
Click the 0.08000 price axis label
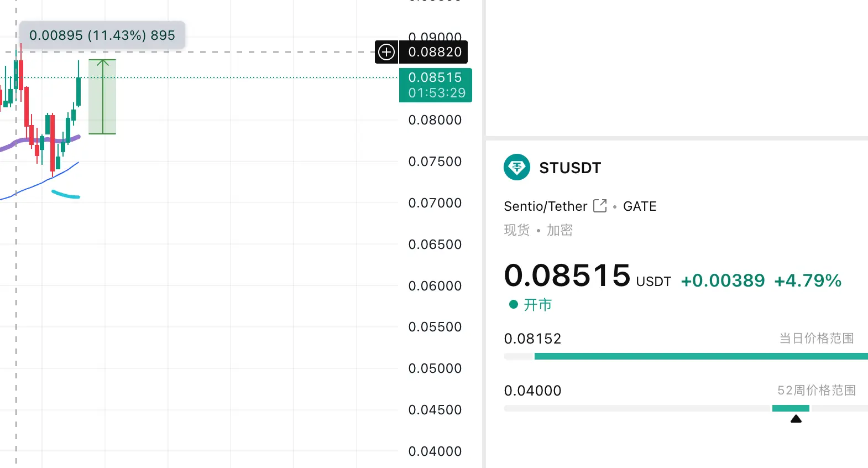coord(435,120)
